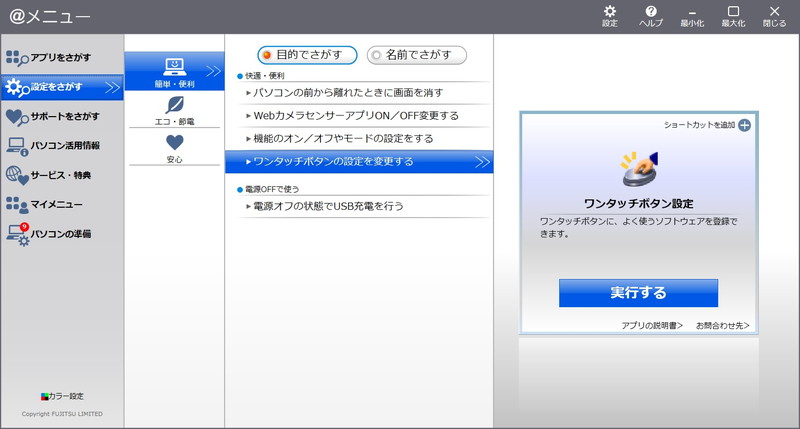Open the ヘルプ question mark icon
Image resolution: width=800 pixels, height=429 pixels.
tap(651, 15)
